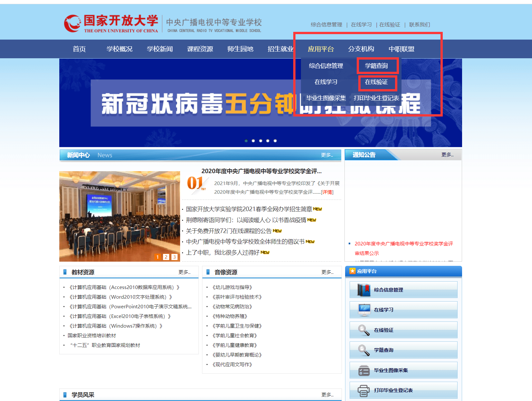Viewport: 532px width, 401px height.
Task: Open Windows7操作系统 textbook
Action: pyautogui.click(x=115, y=326)
